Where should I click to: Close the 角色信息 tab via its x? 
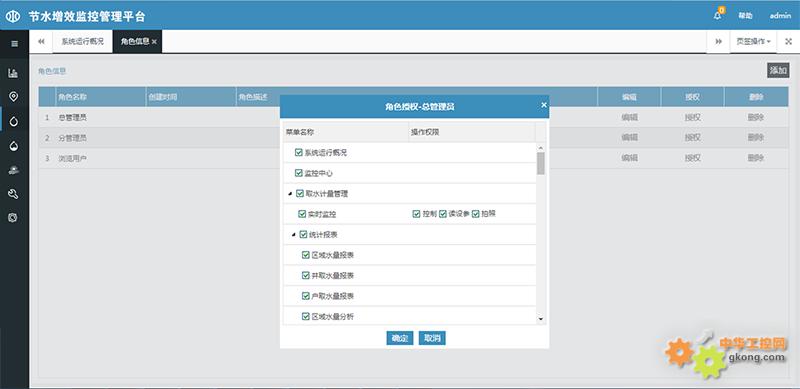[x=154, y=42]
